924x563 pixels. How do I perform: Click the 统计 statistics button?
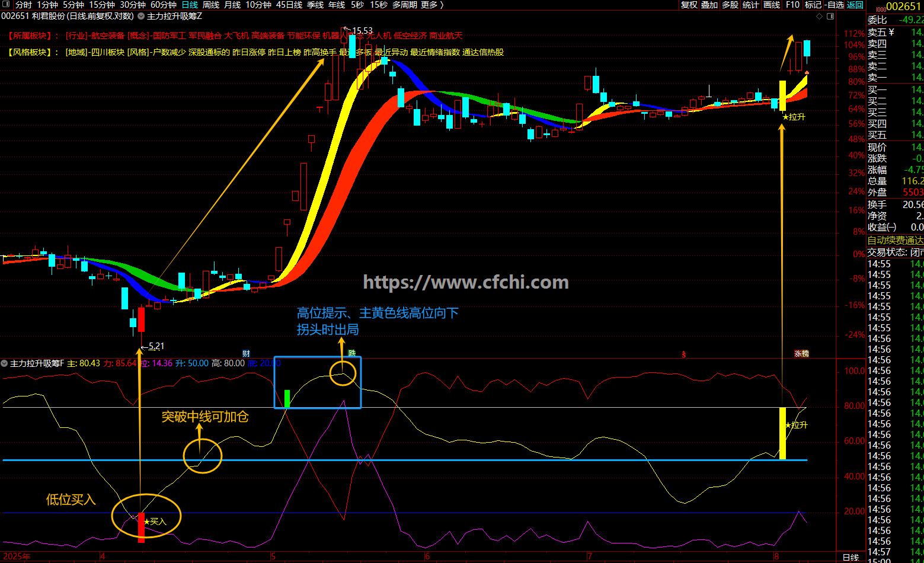click(x=750, y=5)
